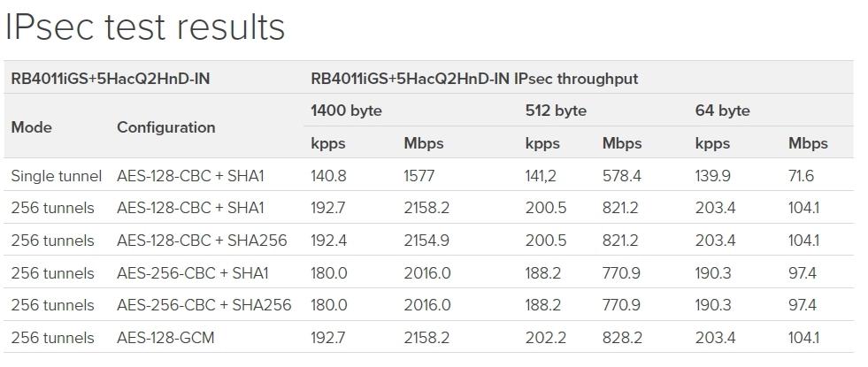
Task: Select the "Single tunnel" mode cell
Action: 57,176
